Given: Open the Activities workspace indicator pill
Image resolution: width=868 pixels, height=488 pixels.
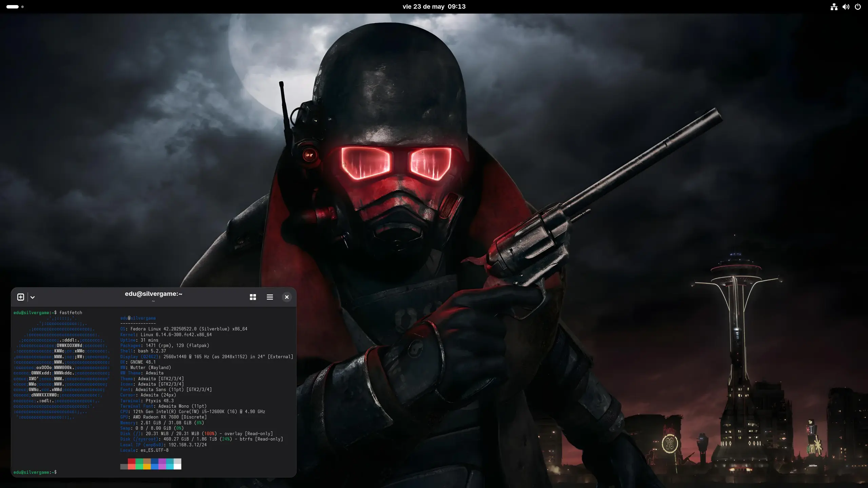Looking at the screenshot, I should click(15, 7).
